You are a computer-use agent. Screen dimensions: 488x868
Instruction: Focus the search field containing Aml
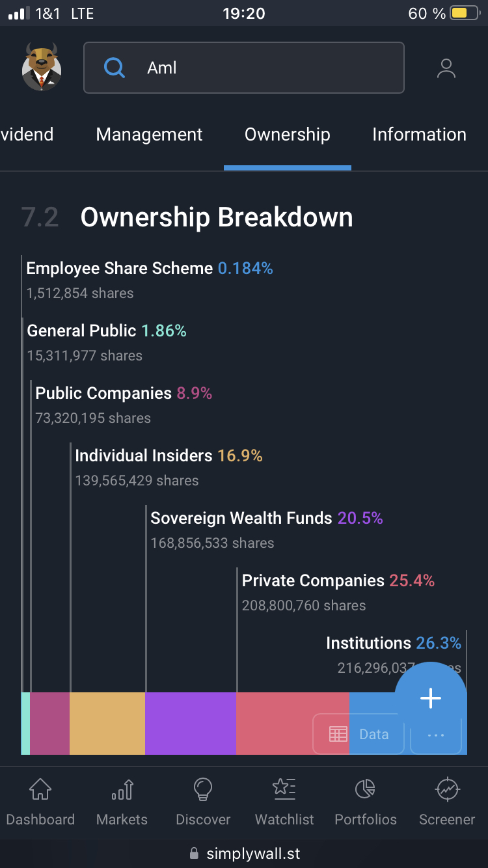click(260, 68)
